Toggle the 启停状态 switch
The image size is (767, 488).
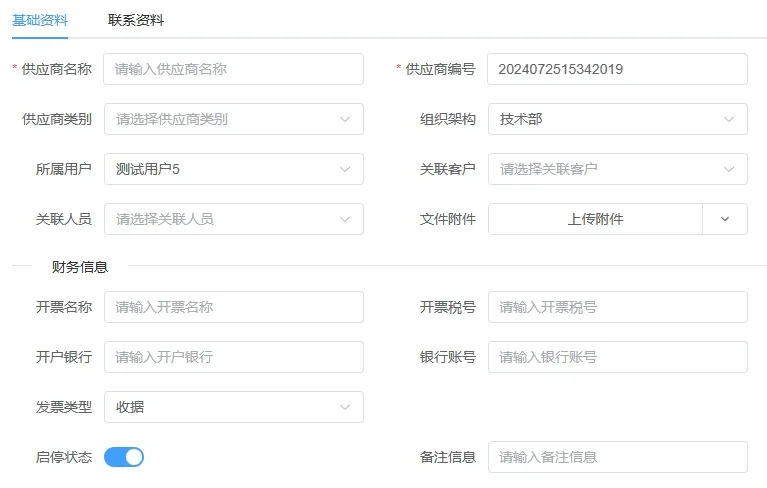[124, 457]
